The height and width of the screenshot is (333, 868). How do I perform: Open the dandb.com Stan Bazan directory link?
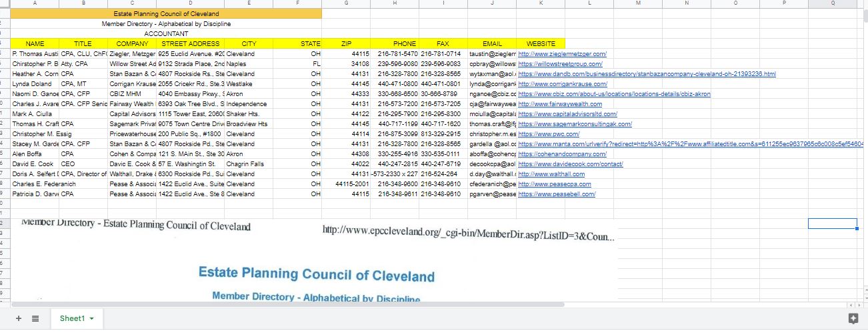[647, 73]
